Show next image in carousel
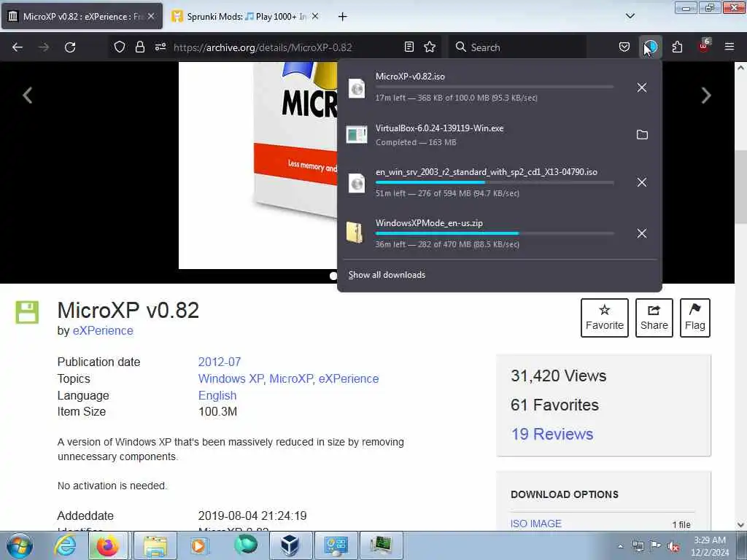 click(706, 96)
